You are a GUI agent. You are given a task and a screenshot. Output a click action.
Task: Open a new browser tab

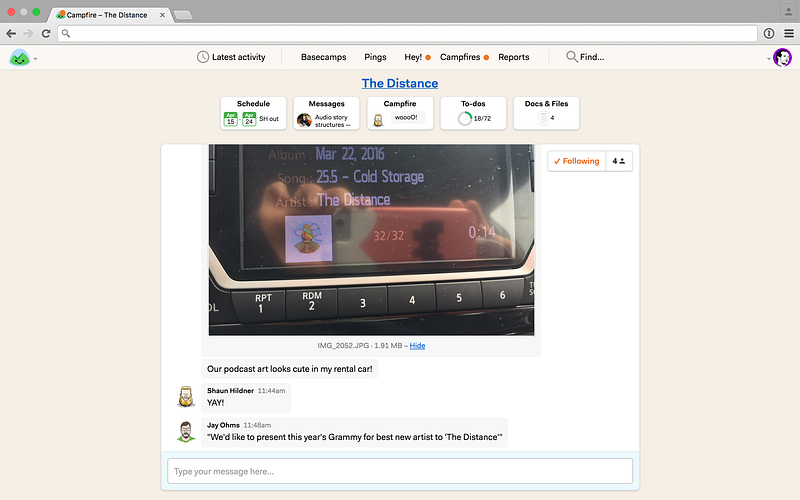pyautogui.click(x=183, y=15)
